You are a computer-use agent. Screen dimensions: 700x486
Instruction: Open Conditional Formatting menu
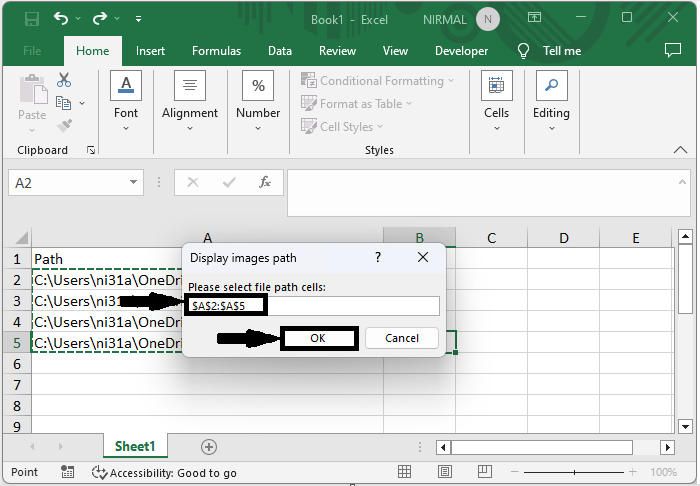(378, 81)
